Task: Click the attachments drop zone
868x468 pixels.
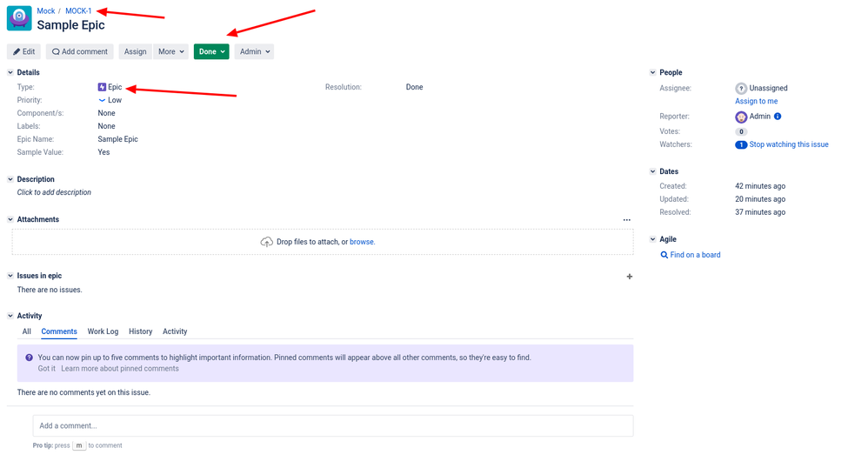Action: 323,242
